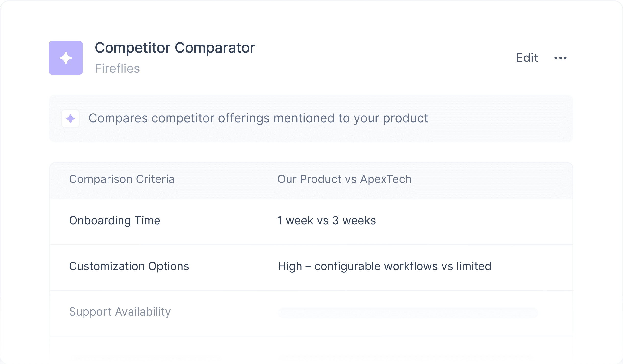The height and width of the screenshot is (364, 623).
Task: Click the Edit button
Action: 527,58
